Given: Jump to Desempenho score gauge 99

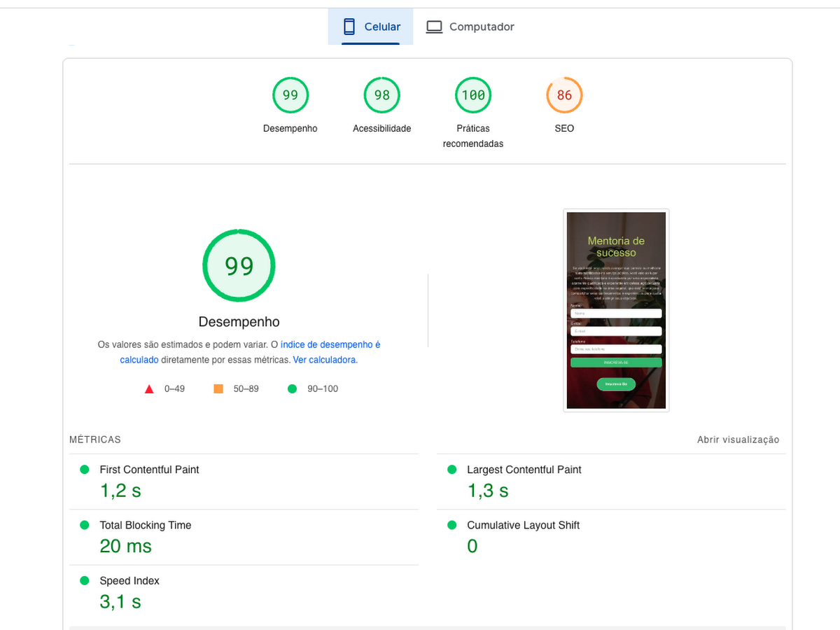Looking at the screenshot, I should click(x=290, y=95).
